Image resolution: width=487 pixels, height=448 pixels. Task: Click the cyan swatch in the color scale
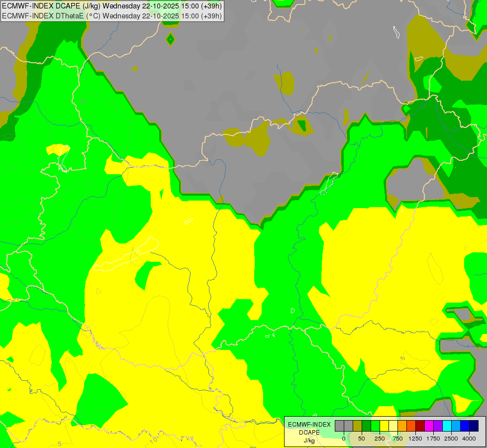(447, 426)
